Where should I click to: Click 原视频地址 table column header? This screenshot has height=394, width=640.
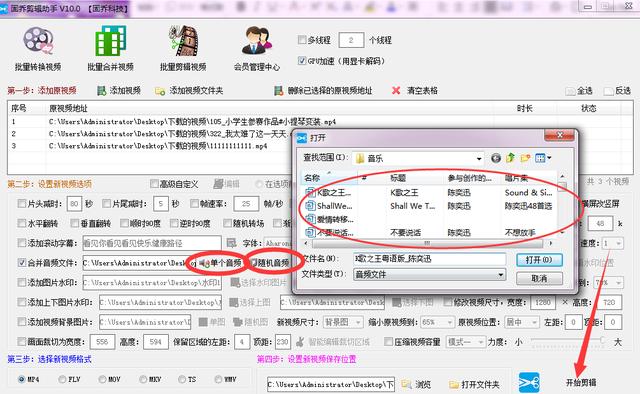click(x=68, y=108)
